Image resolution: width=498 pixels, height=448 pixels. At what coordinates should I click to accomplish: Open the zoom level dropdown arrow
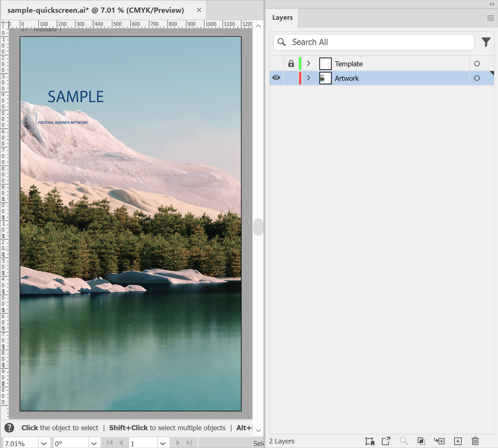click(x=44, y=443)
